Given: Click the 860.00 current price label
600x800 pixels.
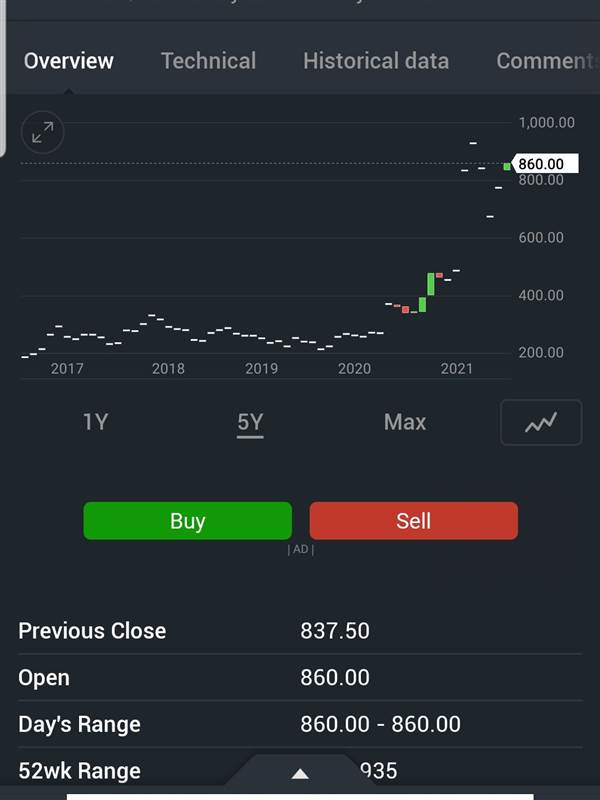Looking at the screenshot, I should (x=544, y=164).
